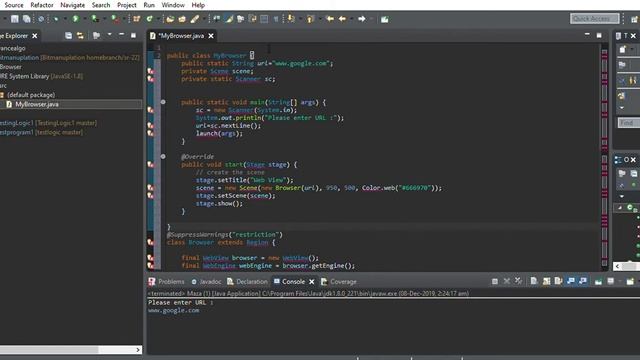
Task: Click the Open Perspective icon beside Quick Access
Action: pos(634,19)
